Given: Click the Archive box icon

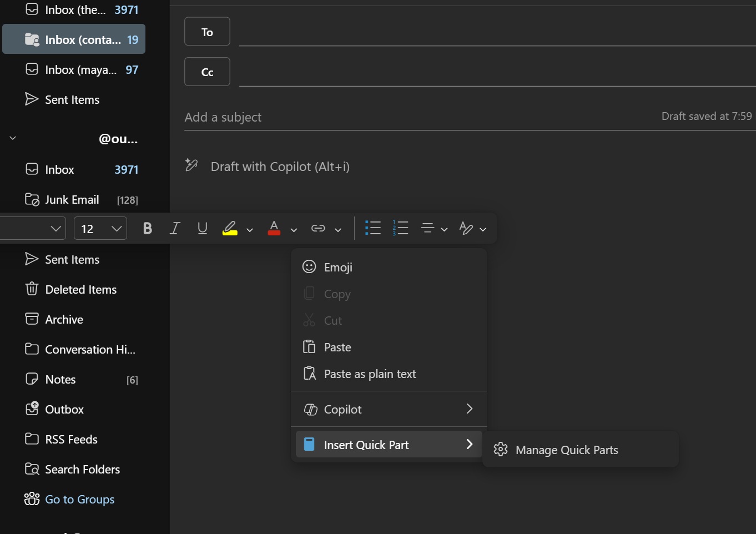Looking at the screenshot, I should (32, 319).
